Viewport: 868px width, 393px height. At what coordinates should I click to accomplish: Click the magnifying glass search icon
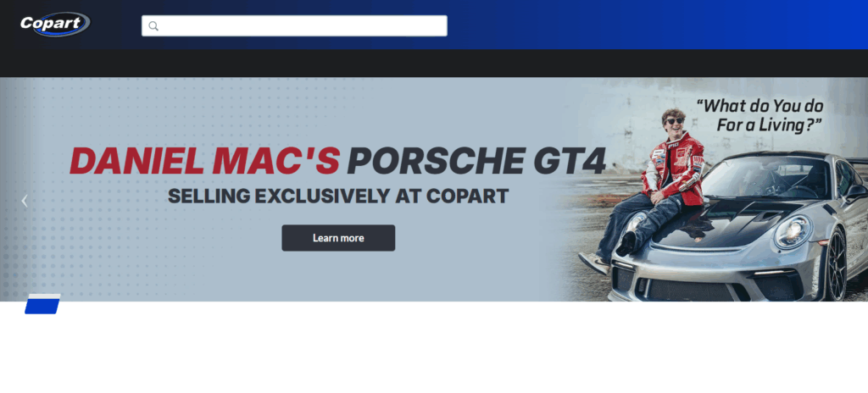tap(153, 26)
